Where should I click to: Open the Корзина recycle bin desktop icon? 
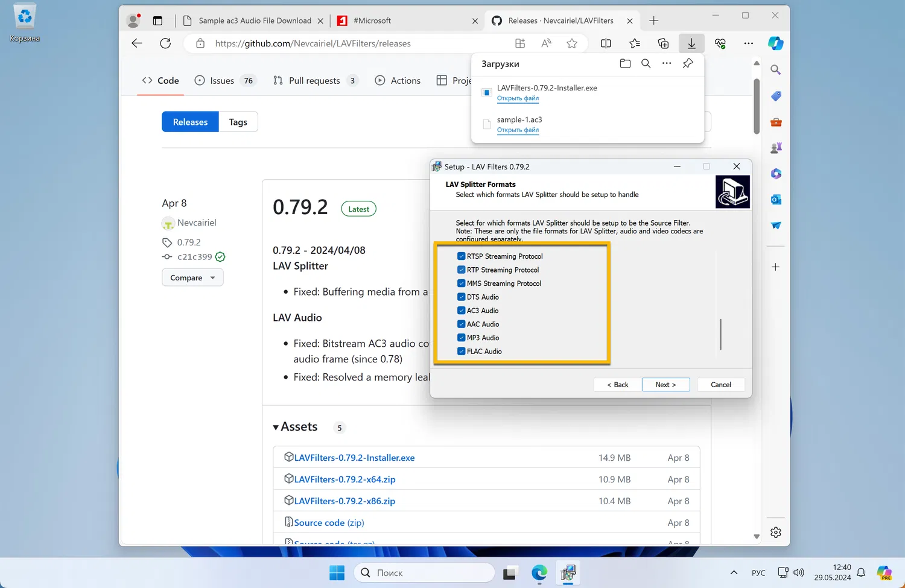[25, 24]
